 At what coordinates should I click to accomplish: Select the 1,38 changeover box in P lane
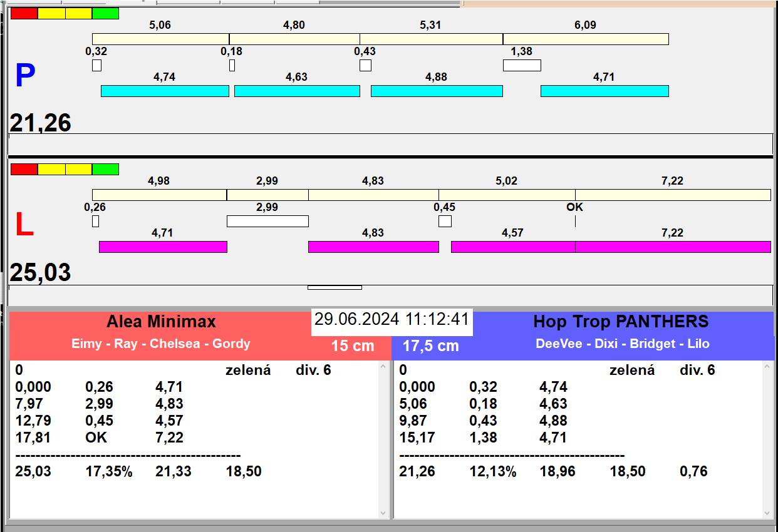pyautogui.click(x=522, y=65)
